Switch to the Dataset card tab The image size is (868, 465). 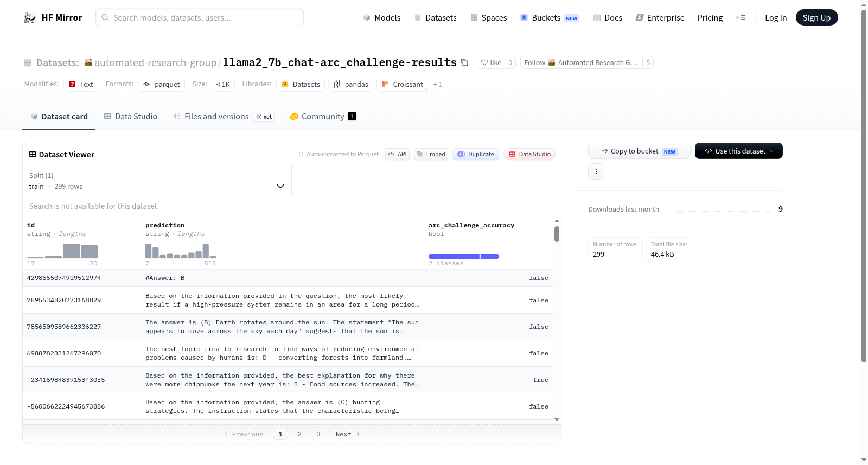pyautogui.click(x=59, y=117)
